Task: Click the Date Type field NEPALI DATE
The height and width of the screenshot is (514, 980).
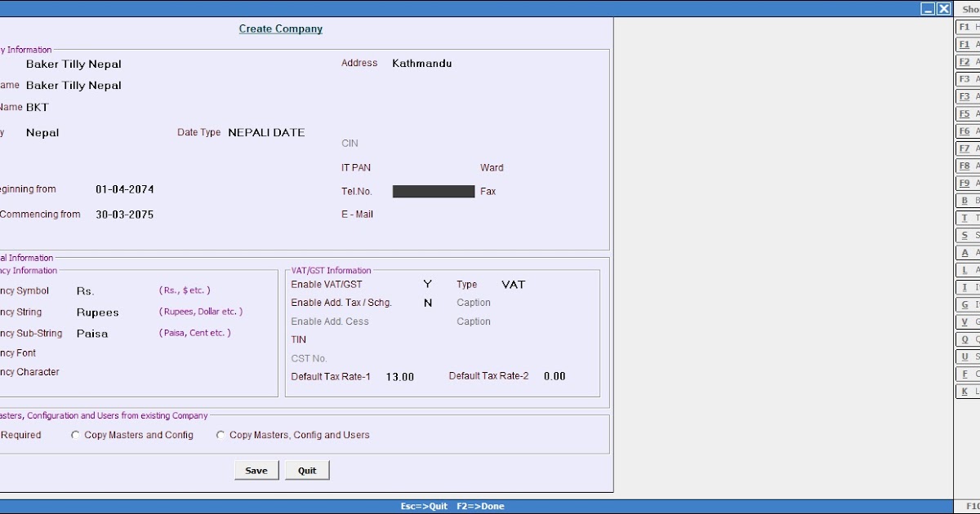Action: tap(266, 132)
